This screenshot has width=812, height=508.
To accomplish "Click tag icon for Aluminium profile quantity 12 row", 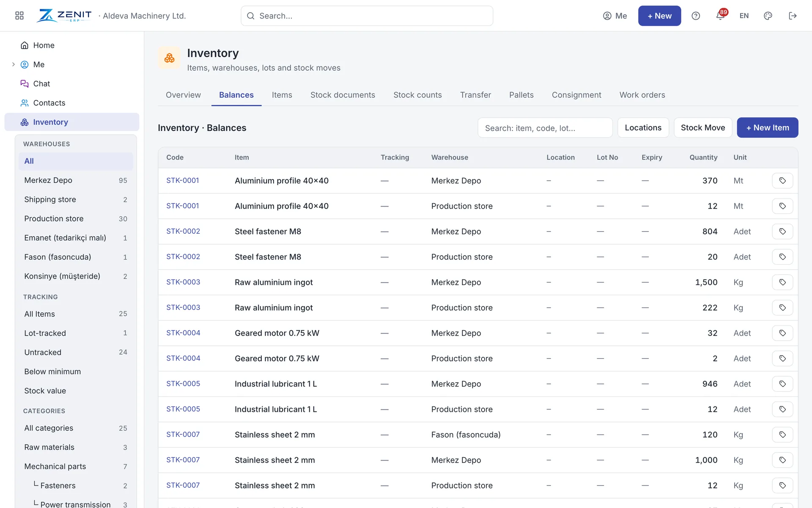I will [782, 206].
